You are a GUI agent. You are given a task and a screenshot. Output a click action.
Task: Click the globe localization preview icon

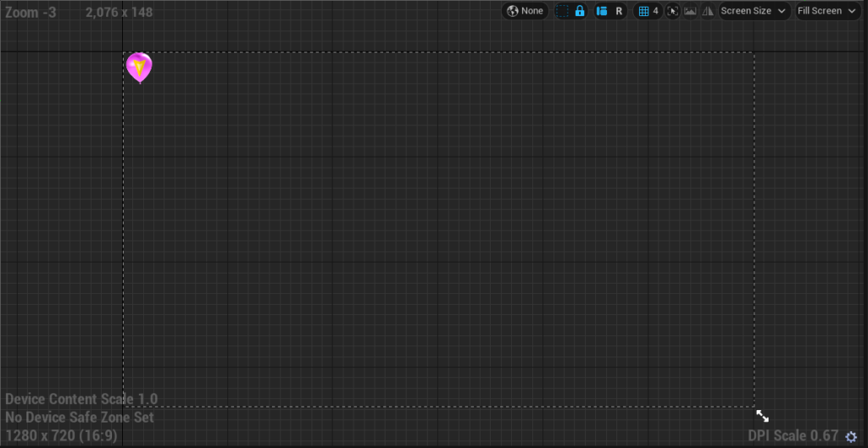click(512, 11)
